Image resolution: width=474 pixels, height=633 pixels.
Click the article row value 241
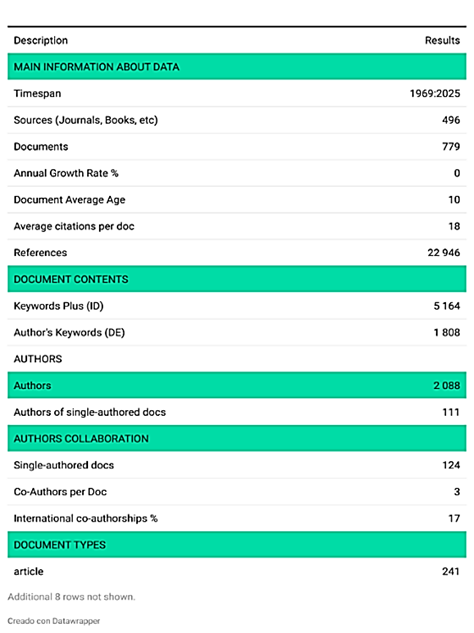tap(451, 571)
